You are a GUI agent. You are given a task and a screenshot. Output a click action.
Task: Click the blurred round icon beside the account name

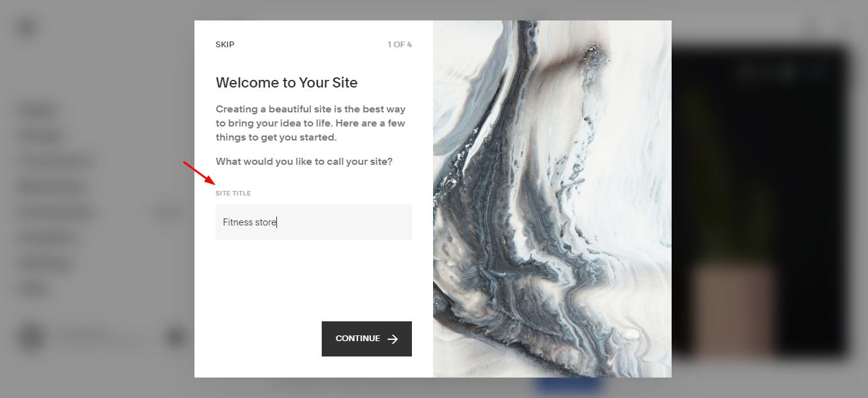coord(176,337)
